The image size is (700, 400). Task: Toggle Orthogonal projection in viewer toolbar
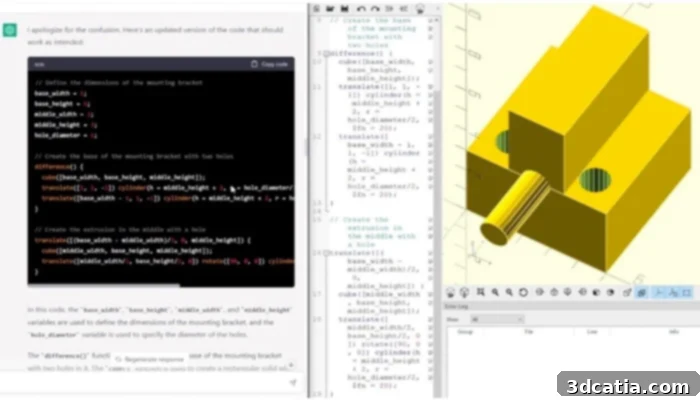[642, 292]
